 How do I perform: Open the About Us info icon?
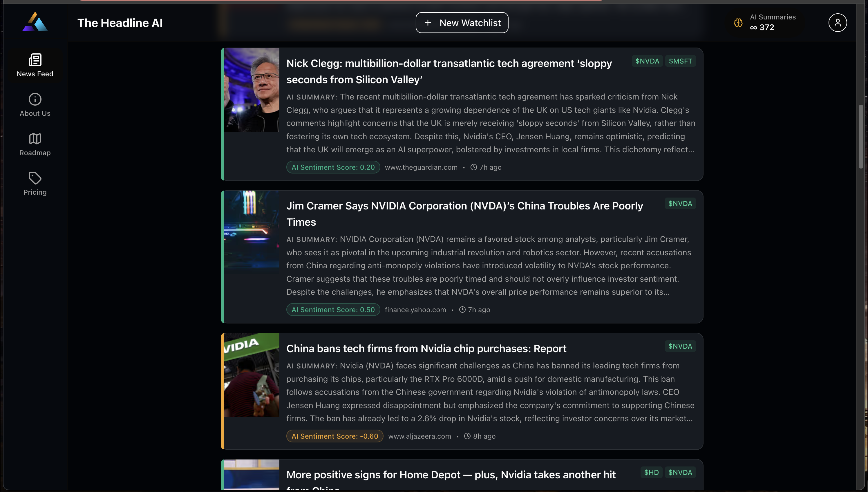click(x=35, y=99)
